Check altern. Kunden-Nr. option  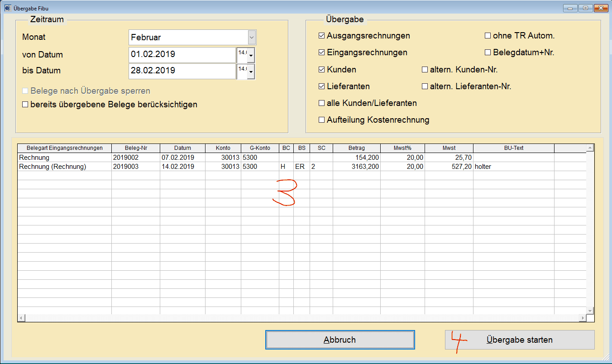425,70
